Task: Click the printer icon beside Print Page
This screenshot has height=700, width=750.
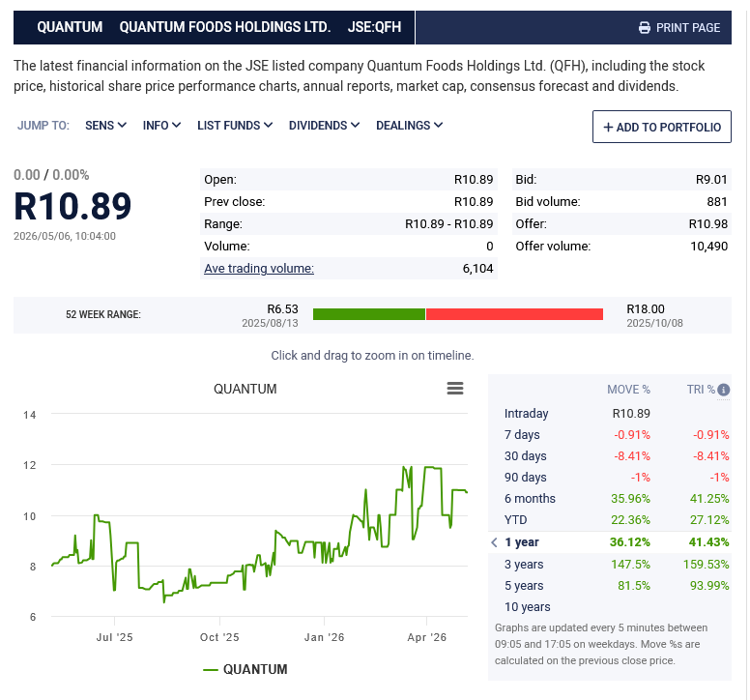Action: [645, 28]
